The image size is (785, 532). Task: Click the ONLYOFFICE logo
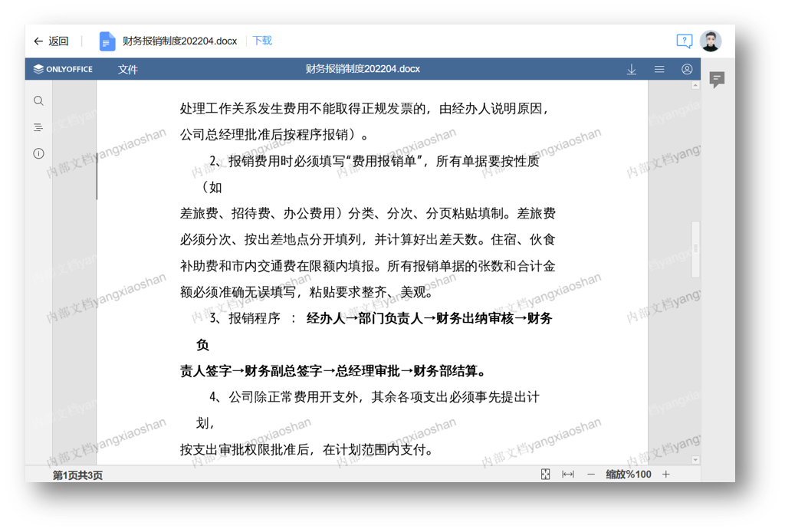tap(63, 69)
